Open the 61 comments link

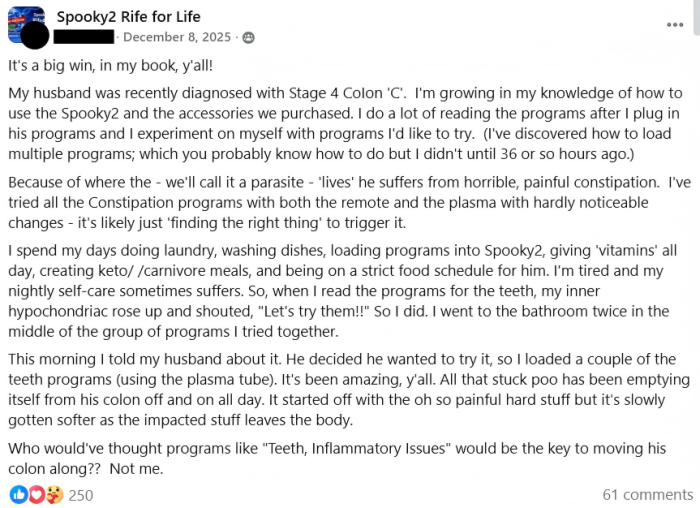point(647,494)
